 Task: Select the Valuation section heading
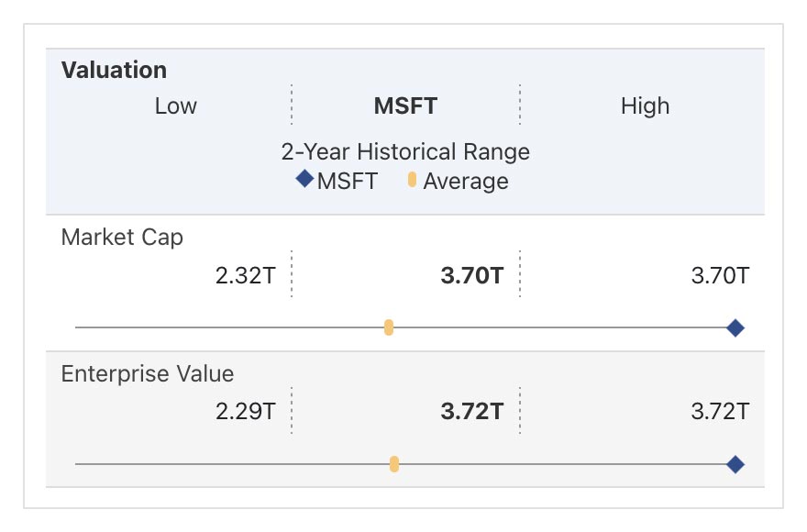pyautogui.click(x=114, y=71)
